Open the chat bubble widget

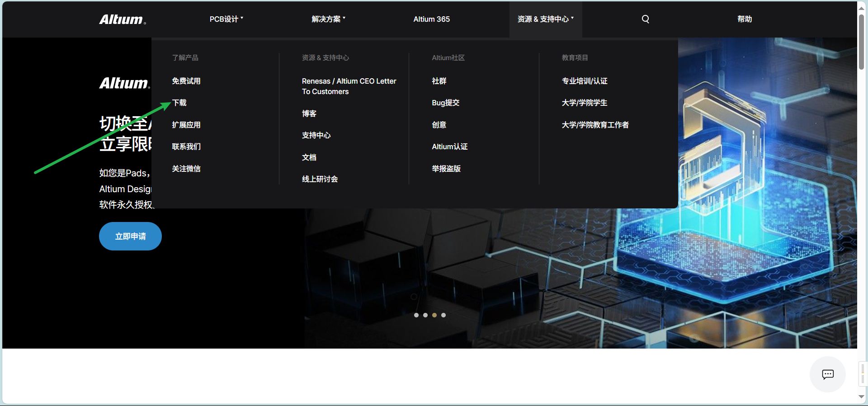[828, 374]
